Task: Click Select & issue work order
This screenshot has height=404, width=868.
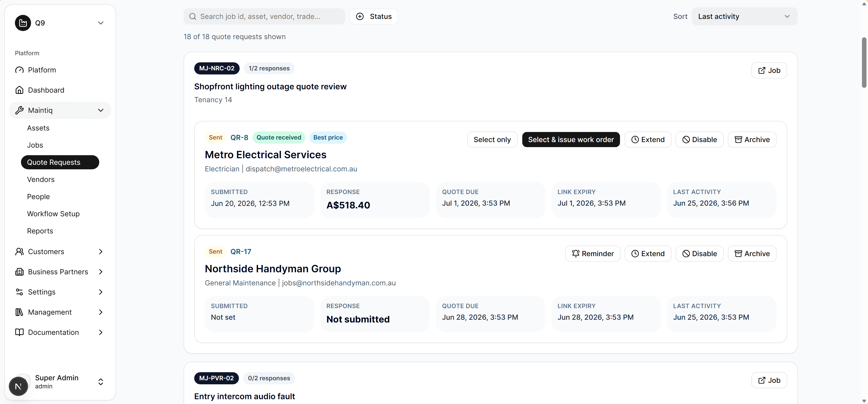Action: coord(571,140)
